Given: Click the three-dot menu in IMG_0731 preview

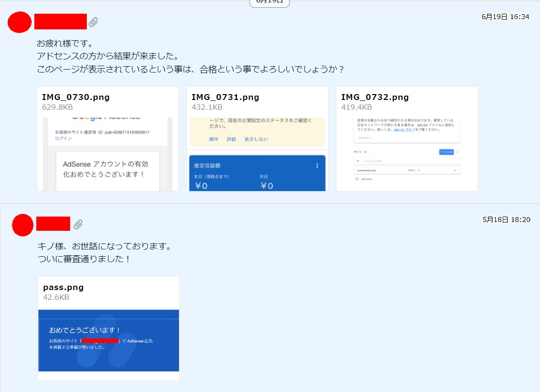Looking at the screenshot, I should (x=317, y=166).
